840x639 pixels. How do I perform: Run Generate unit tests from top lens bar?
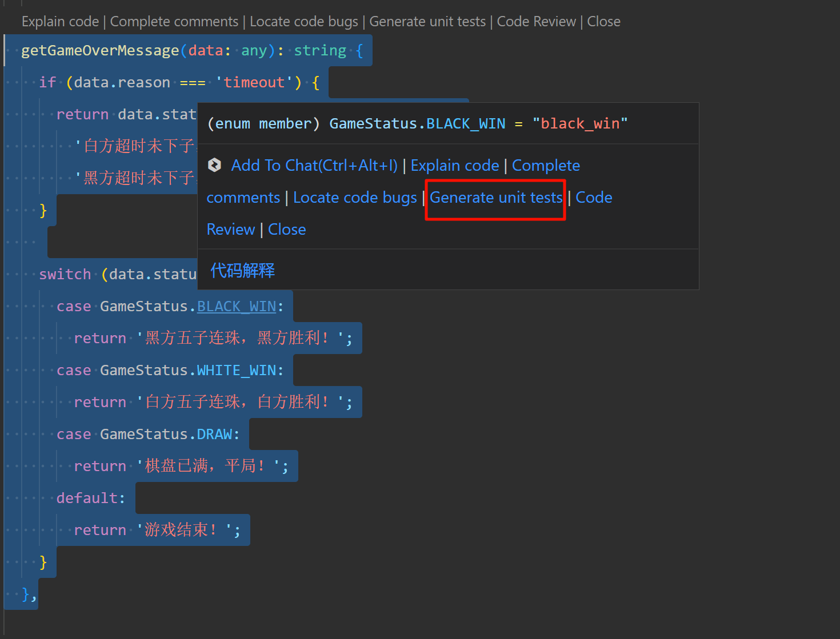pyautogui.click(x=427, y=22)
